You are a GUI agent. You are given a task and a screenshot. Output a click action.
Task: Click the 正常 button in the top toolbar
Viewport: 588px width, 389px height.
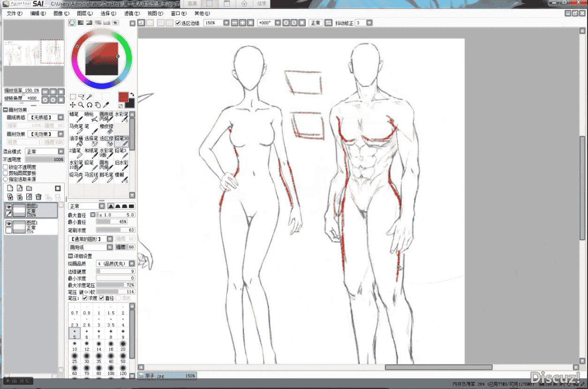pyautogui.click(x=316, y=23)
